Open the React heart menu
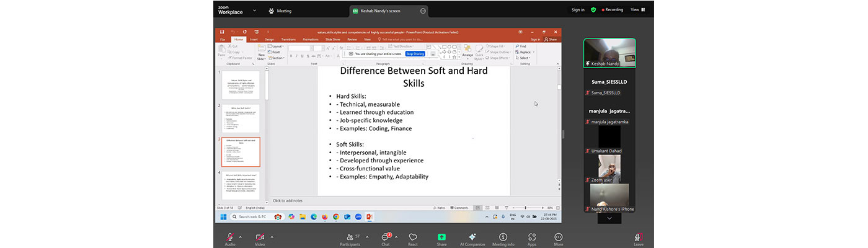 (x=413, y=239)
